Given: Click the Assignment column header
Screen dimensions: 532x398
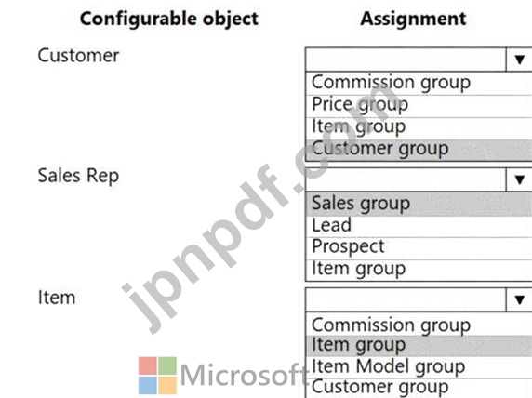Looking at the screenshot, I should coord(413,19).
